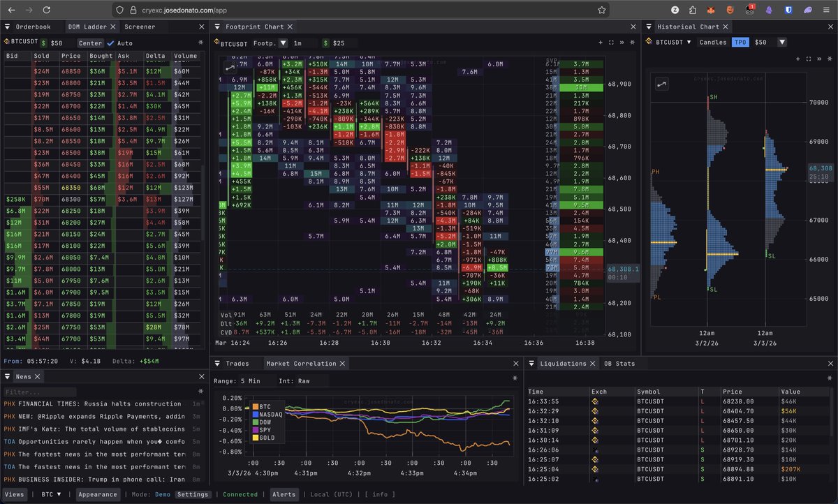Open the Bitwarden shield extension
This screenshot has width=838, height=504.
click(787, 10)
